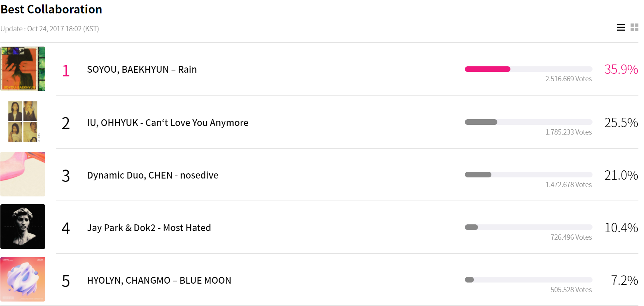Image resolution: width=644 pixels, height=306 pixels.
Task: Click the vote progress bar for nosedive
Action: click(528, 175)
